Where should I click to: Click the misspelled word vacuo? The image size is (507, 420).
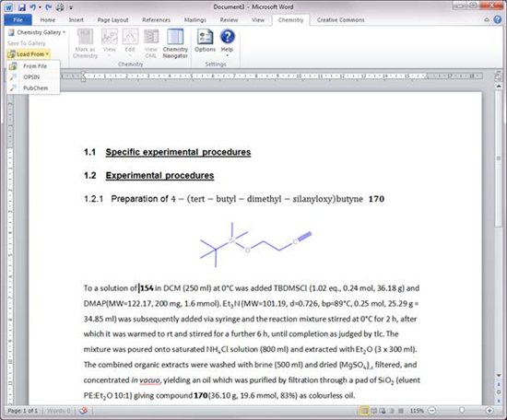coord(149,380)
